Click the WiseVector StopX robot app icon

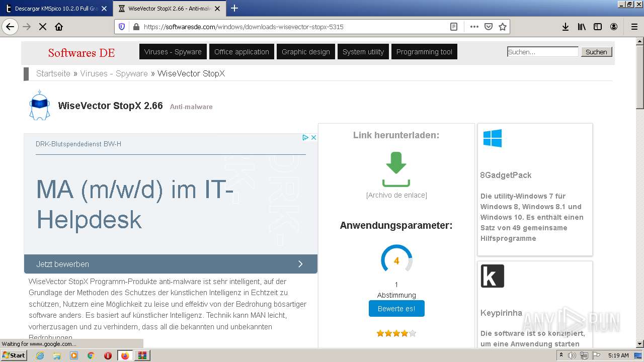pos(40,105)
